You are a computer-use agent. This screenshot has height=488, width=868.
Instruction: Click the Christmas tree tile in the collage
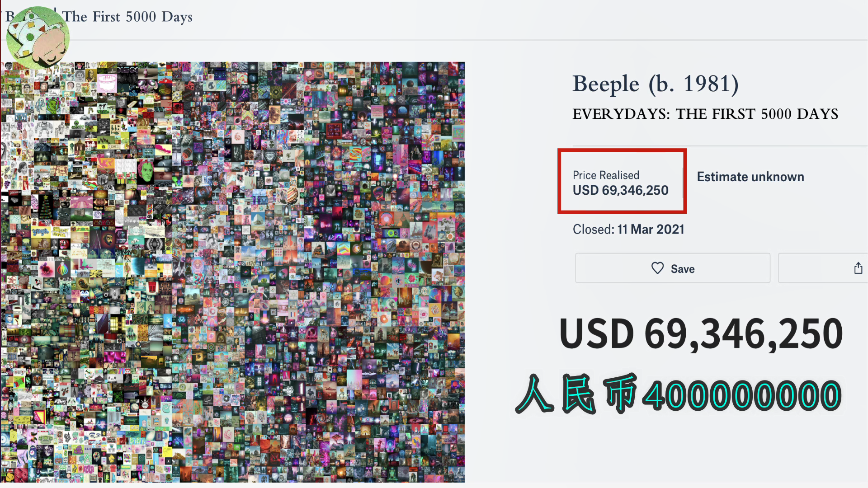click(45, 206)
